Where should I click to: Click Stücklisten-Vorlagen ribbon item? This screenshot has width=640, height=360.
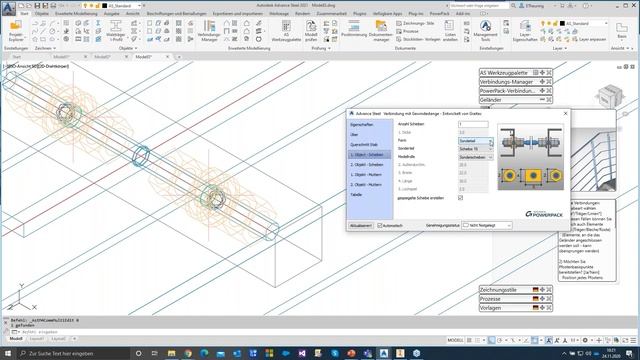coord(418,39)
